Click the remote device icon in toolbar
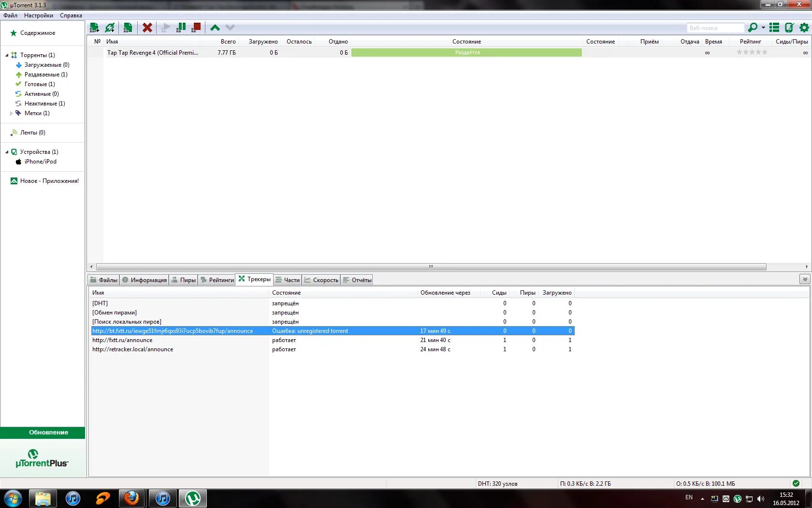 click(789, 28)
